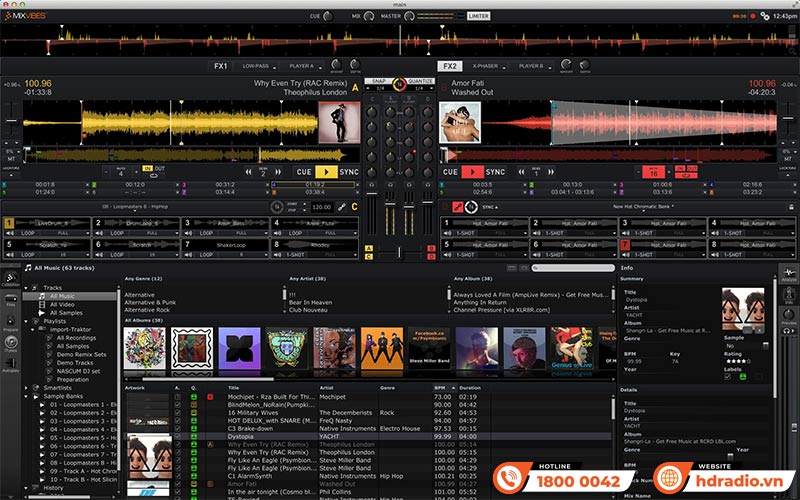Select Bear In Heaven artist filter
This screenshot has width=800, height=500.
coord(310,303)
